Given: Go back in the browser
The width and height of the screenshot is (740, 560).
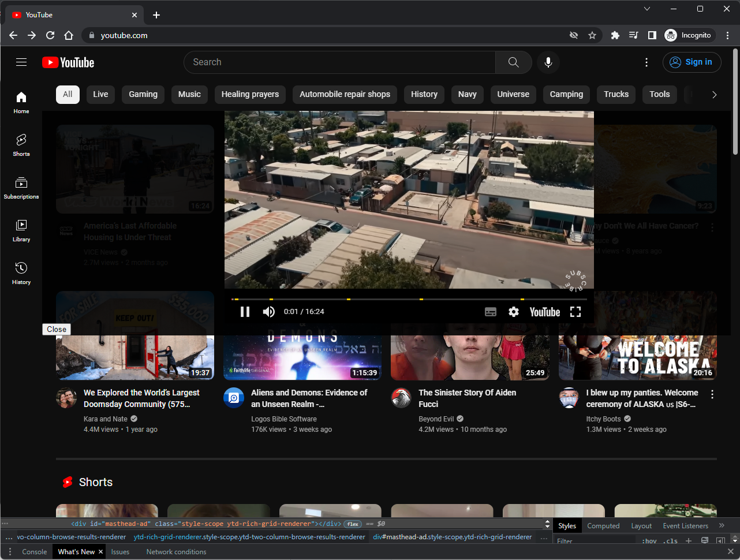Looking at the screenshot, I should point(13,35).
